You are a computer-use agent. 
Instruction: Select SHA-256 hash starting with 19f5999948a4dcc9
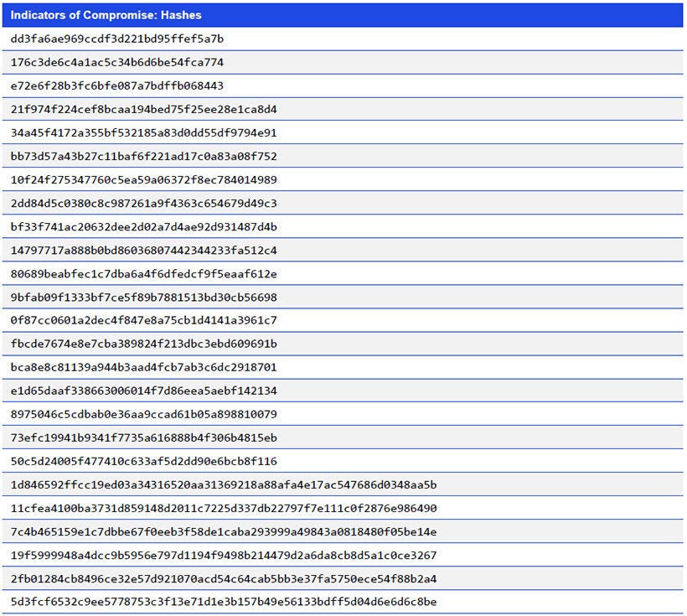click(x=224, y=556)
